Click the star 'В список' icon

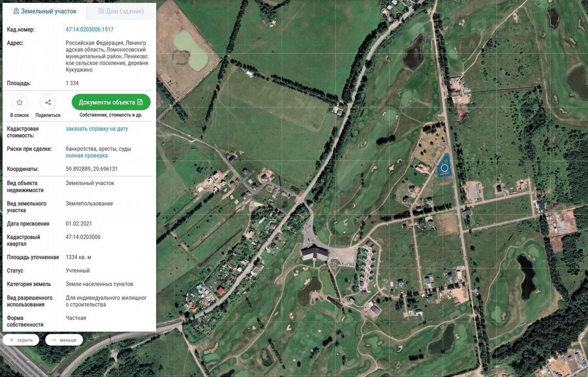coord(19,102)
